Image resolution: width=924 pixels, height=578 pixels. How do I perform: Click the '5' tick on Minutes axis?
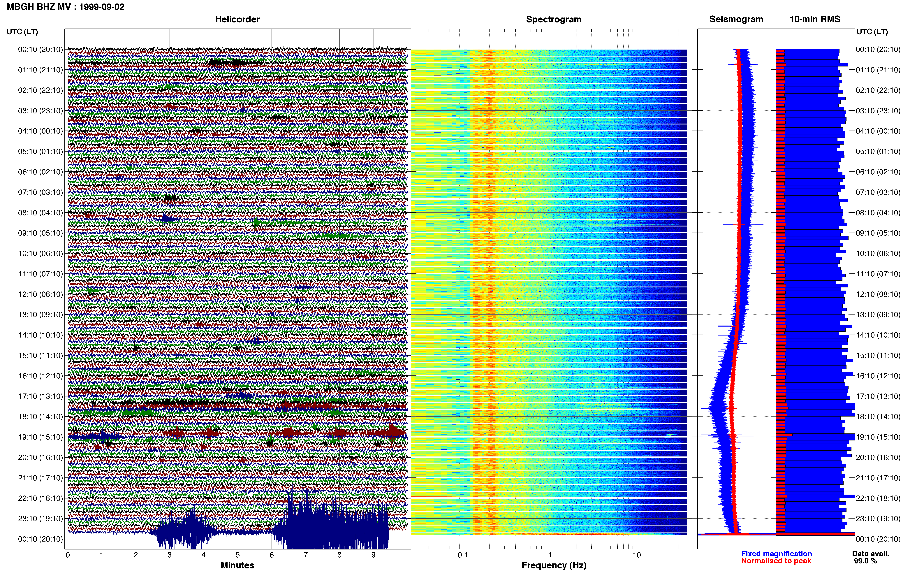coord(238,555)
